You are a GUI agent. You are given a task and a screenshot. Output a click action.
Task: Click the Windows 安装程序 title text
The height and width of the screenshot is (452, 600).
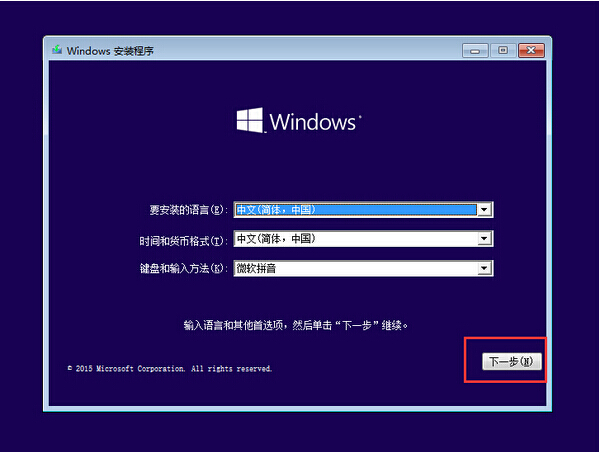[110, 50]
